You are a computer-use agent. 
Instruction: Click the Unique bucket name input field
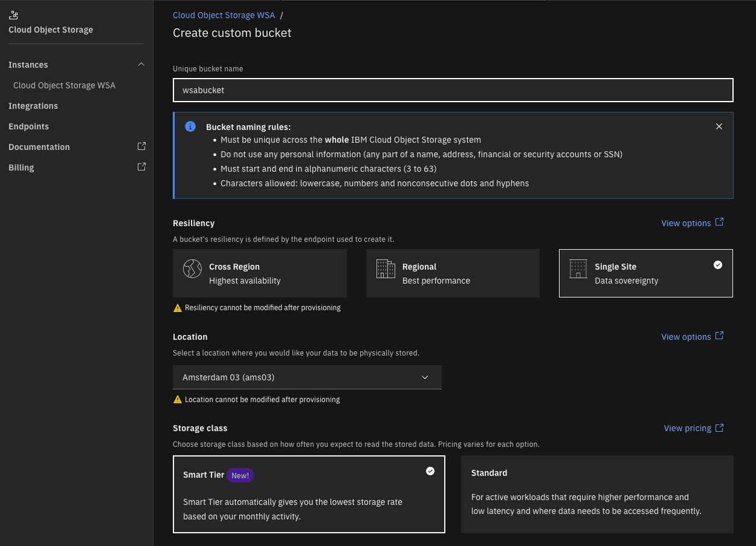click(453, 90)
